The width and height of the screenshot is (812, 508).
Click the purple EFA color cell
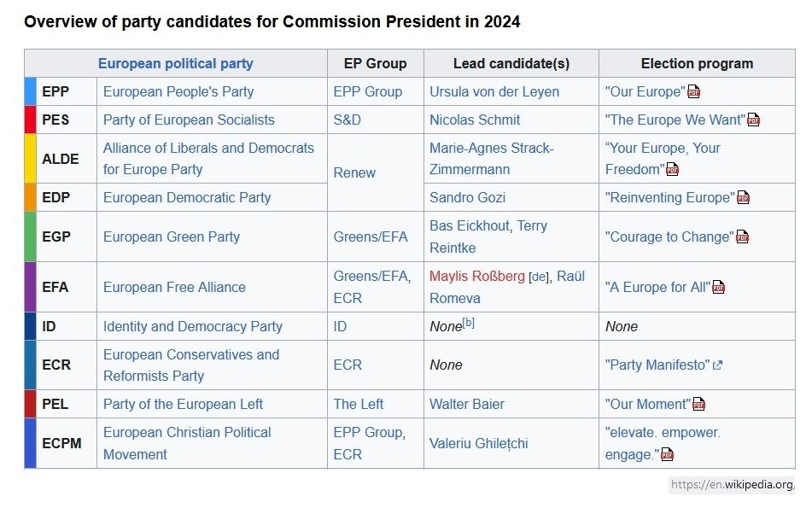click(x=30, y=287)
